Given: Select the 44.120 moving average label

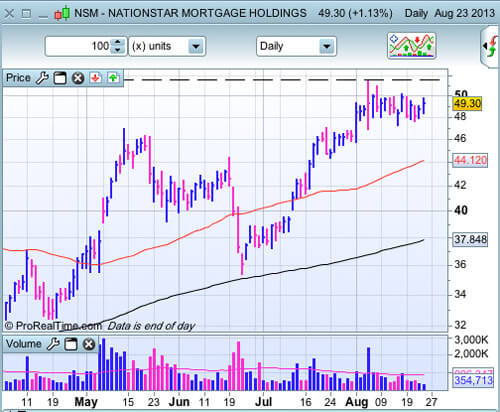Looking at the screenshot, I should coord(470,160).
